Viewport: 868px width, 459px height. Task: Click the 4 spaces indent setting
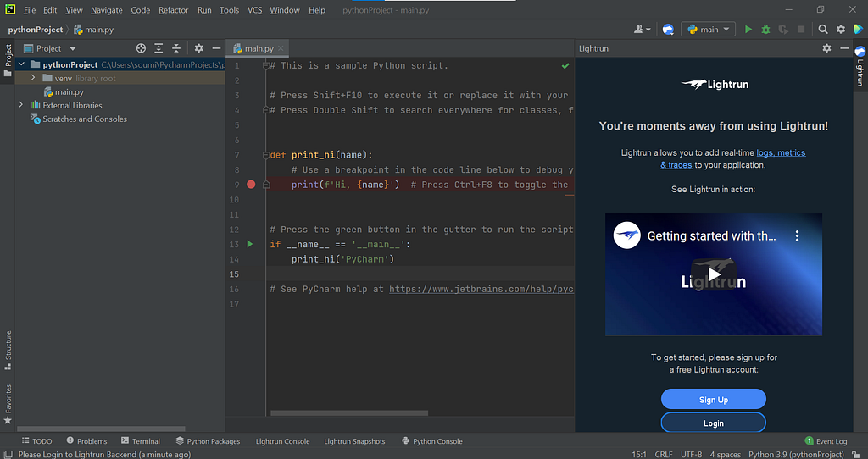726,455
